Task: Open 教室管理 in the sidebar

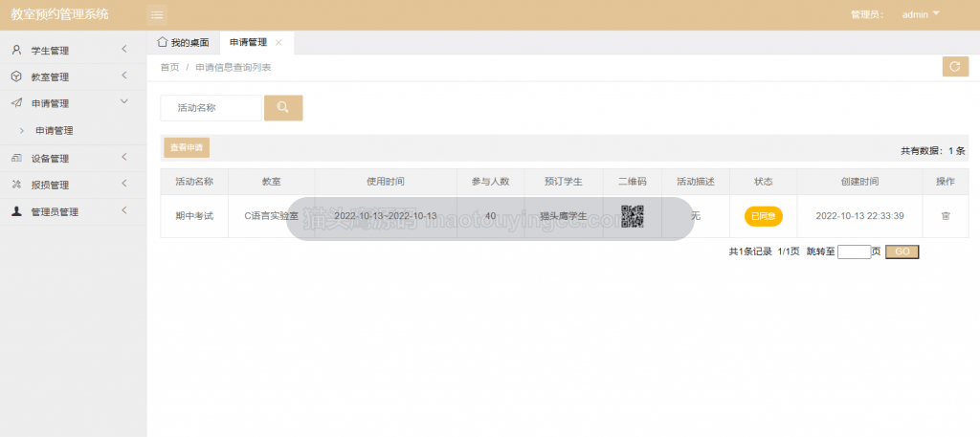Action: point(73,76)
